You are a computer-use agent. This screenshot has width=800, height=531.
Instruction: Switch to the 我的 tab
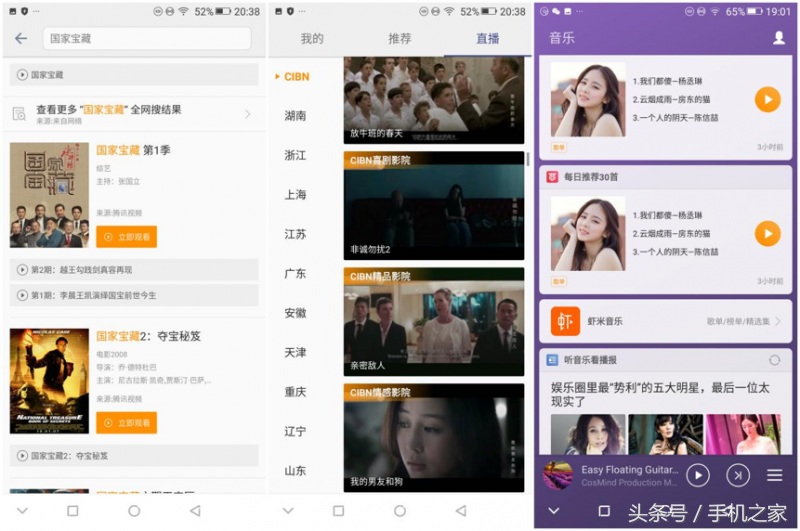pos(312,39)
